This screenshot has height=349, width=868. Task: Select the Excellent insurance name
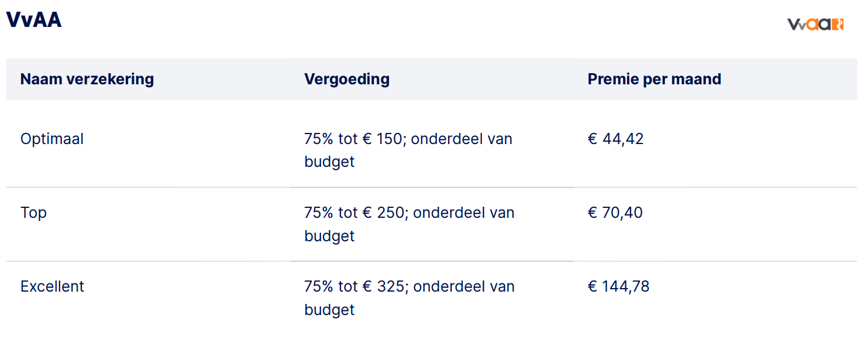tap(53, 286)
